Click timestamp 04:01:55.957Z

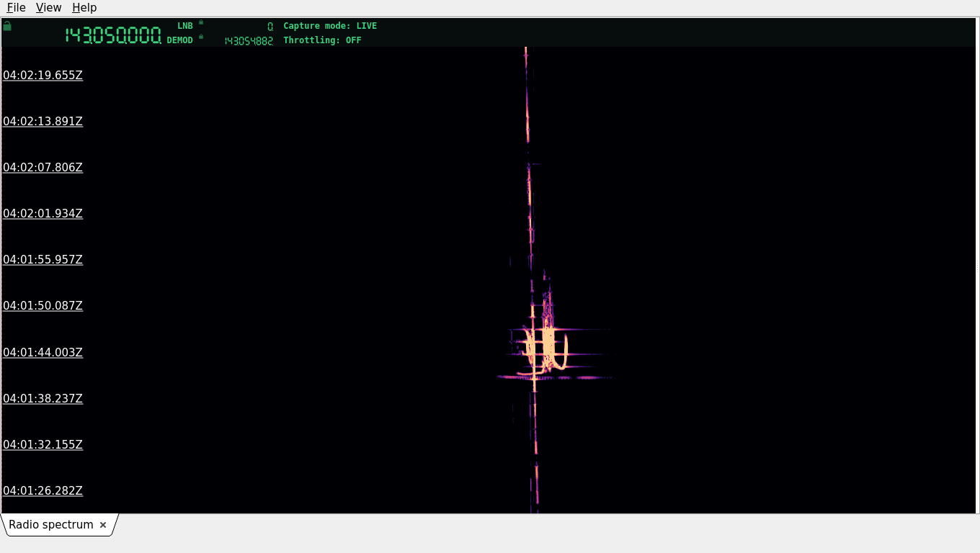pyautogui.click(x=43, y=259)
